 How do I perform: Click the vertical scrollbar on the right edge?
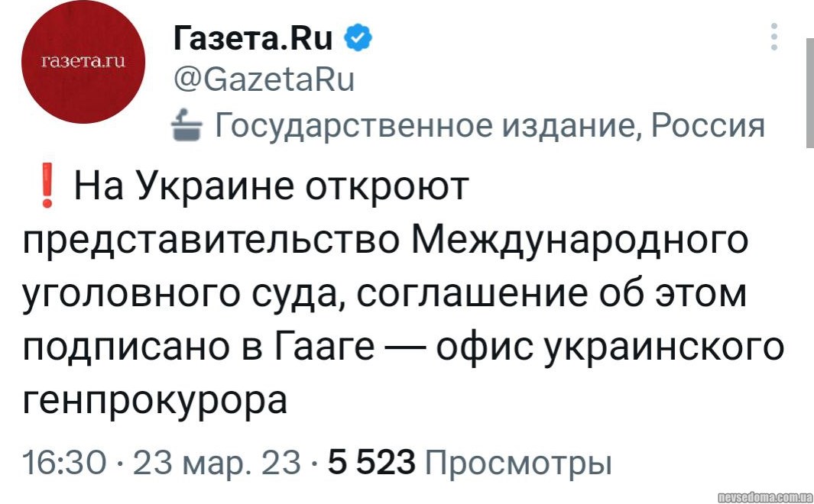point(809,92)
